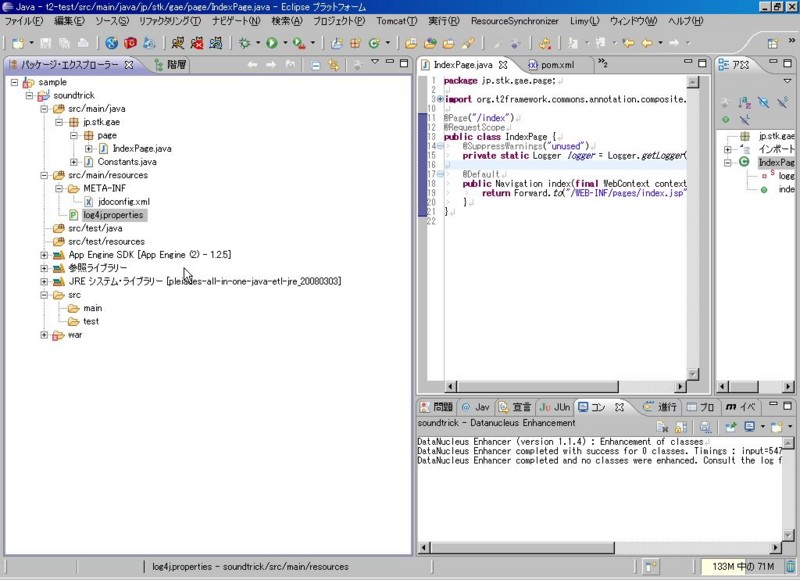Click the garbage collector trash icon
Viewport: 800px width, 580px height.
coord(790,566)
